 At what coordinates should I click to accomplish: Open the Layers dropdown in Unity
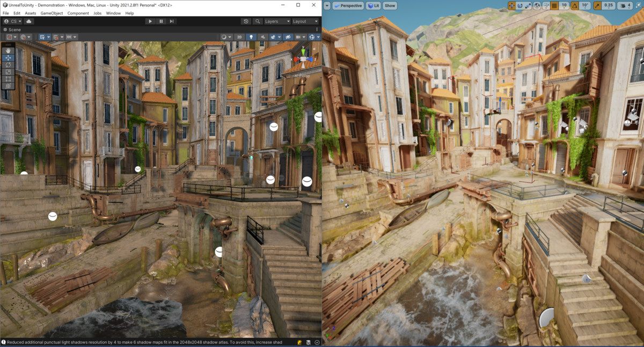pyautogui.click(x=277, y=21)
